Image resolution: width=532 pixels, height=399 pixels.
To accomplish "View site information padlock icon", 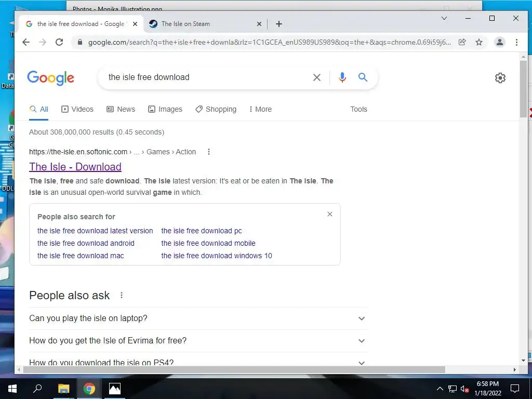I will 80,42.
